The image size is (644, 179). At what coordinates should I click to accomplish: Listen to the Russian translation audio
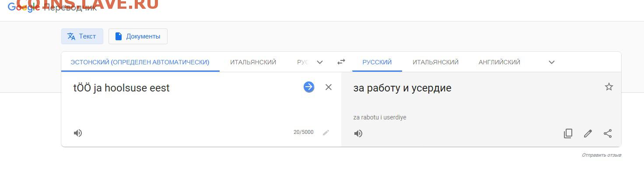click(x=358, y=133)
